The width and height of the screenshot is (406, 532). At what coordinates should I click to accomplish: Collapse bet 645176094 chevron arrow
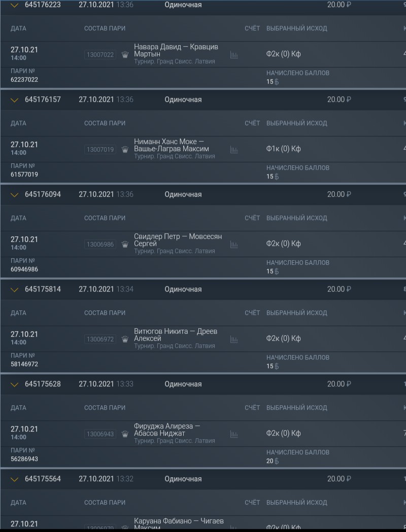tap(14, 195)
